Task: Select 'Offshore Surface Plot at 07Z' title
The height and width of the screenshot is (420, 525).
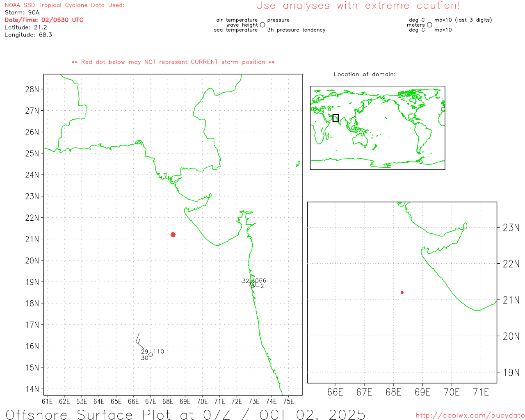Action: [x=118, y=414]
